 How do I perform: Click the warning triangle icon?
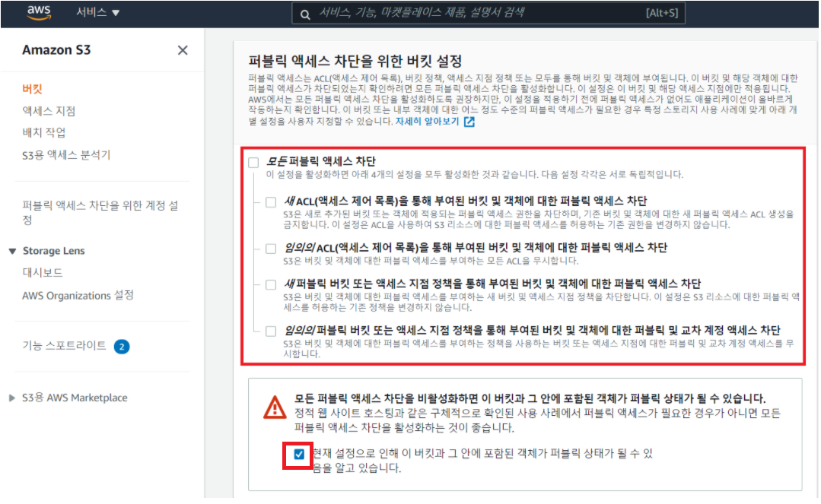point(275,407)
